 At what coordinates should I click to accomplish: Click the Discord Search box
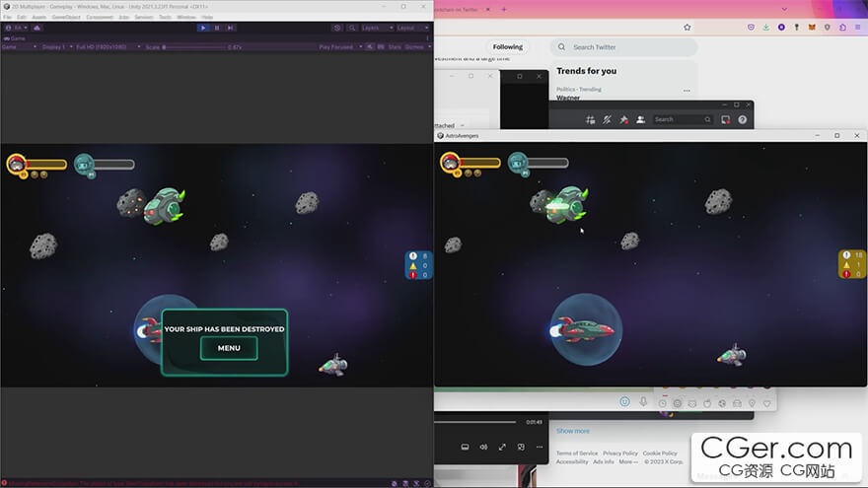click(683, 119)
